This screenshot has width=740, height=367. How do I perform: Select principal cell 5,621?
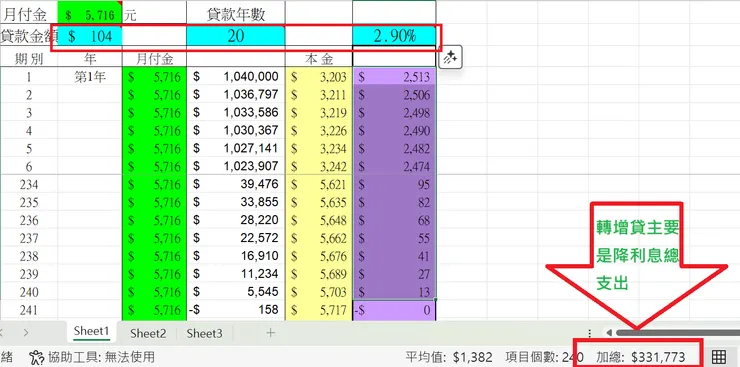click(319, 184)
